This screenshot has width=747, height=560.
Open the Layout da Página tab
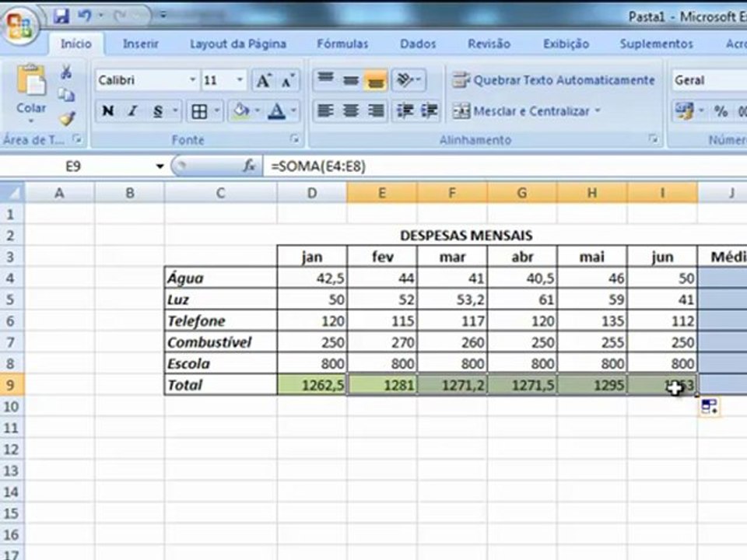(x=238, y=44)
